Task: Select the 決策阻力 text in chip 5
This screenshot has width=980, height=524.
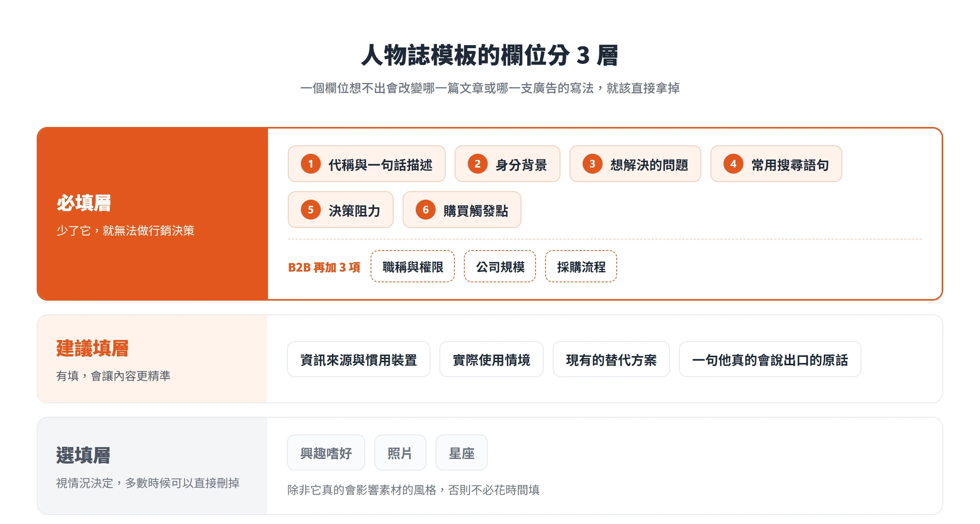Action: [354, 211]
